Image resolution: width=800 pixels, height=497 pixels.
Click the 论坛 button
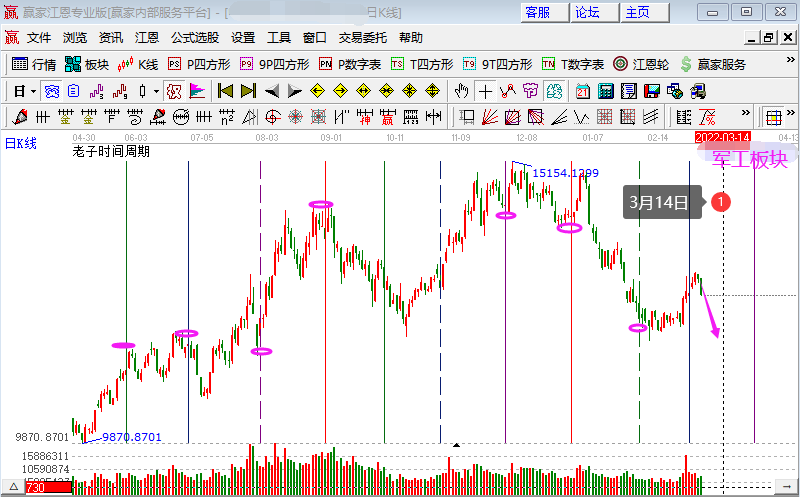pyautogui.click(x=594, y=12)
